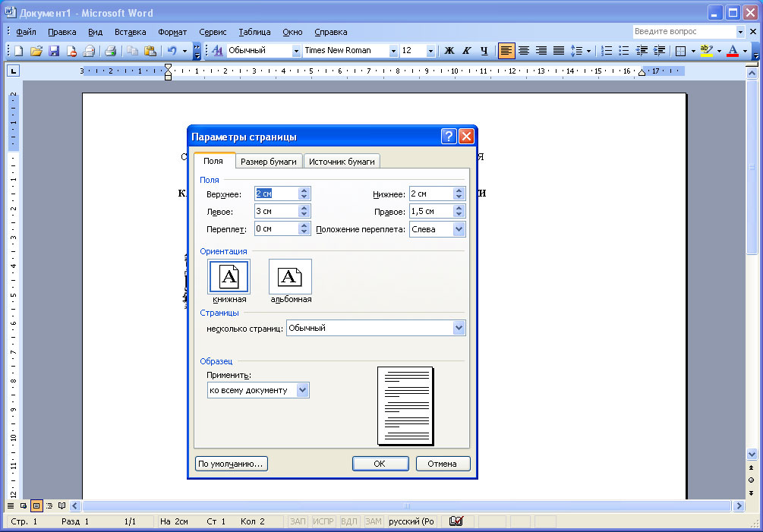
Task: Click the По умолчанию... button
Action: (231, 464)
